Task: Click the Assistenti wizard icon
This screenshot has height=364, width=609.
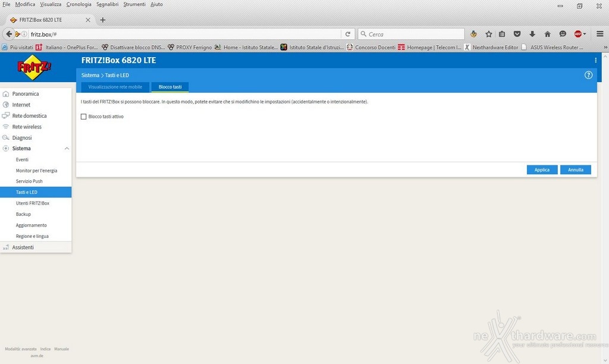Action: tap(6, 247)
